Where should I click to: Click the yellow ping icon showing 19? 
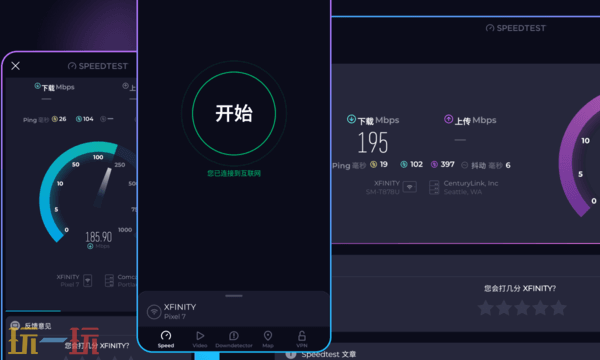coord(373,165)
